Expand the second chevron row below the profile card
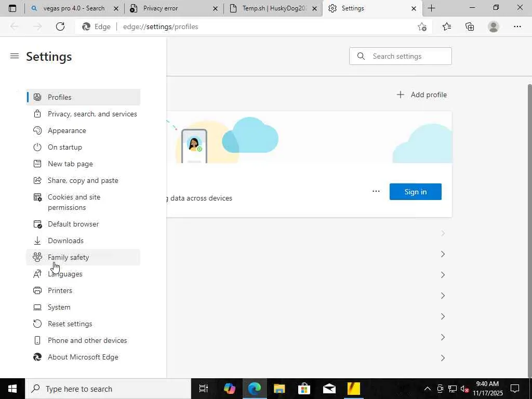The height and width of the screenshot is (399, 532). point(443,254)
